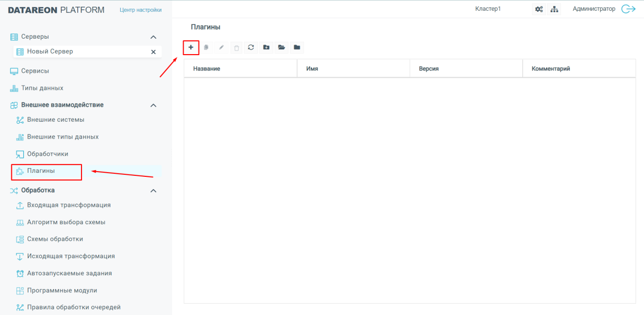Click the open folder icon in toolbar
Image resolution: width=644 pixels, height=315 pixels.
pos(282,47)
